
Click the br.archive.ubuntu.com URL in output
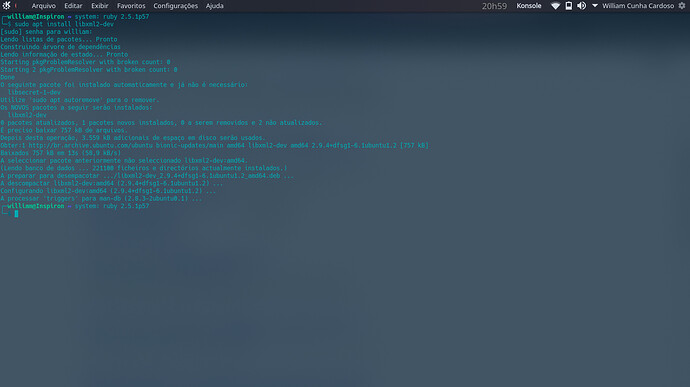tap(91, 145)
